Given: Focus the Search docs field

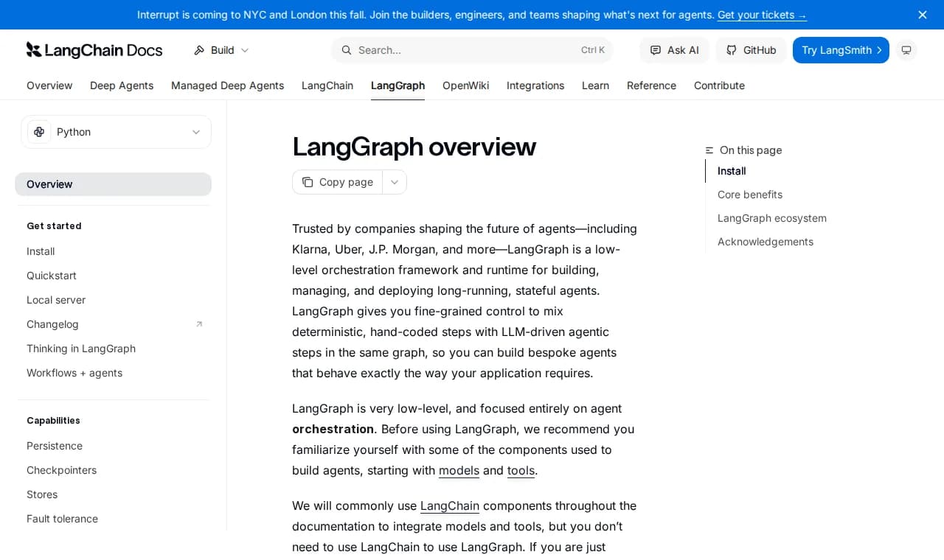Looking at the screenshot, I should click(x=472, y=50).
